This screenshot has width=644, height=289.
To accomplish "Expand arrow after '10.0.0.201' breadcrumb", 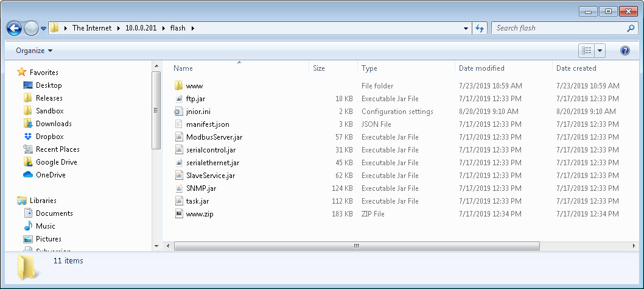I will coord(164,29).
